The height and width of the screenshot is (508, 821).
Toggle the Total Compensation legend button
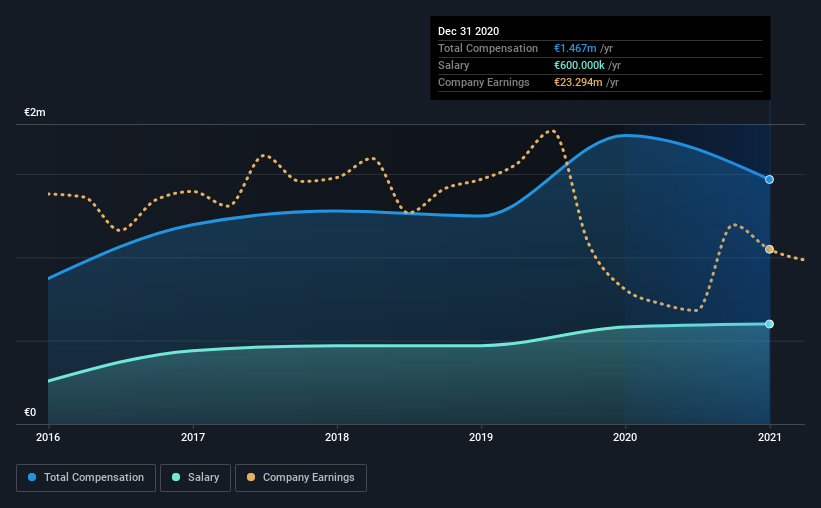pyautogui.click(x=86, y=478)
